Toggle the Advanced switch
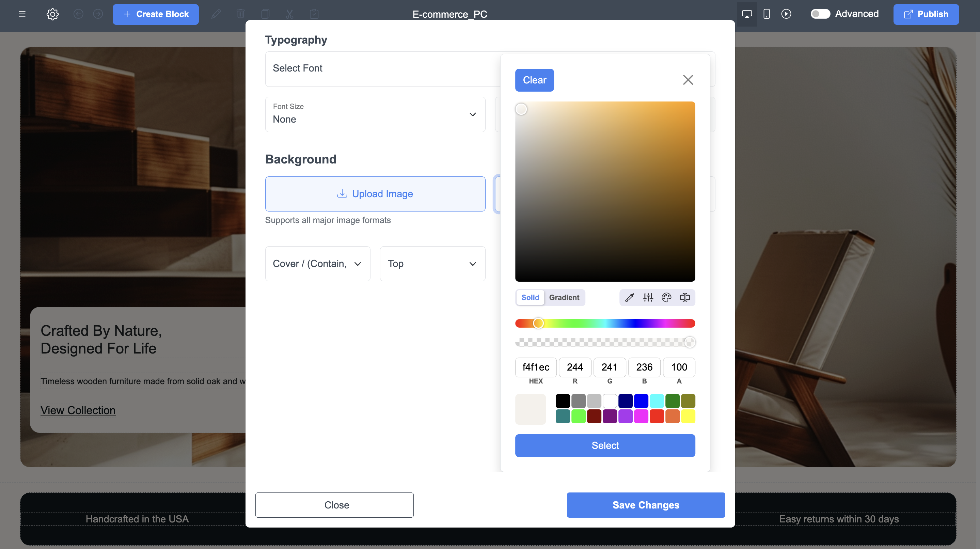This screenshot has width=980, height=549. pyautogui.click(x=820, y=14)
